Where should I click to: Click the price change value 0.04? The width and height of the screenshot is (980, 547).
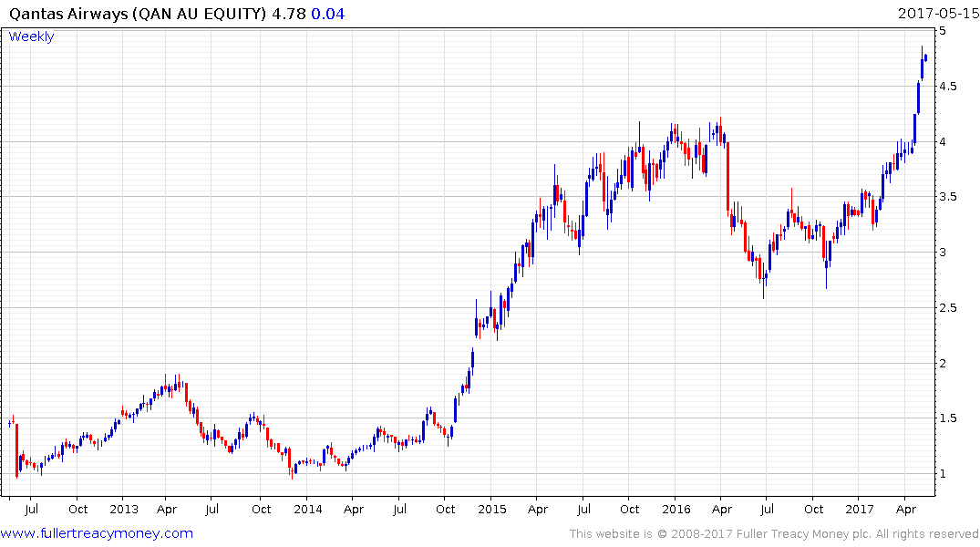point(328,14)
